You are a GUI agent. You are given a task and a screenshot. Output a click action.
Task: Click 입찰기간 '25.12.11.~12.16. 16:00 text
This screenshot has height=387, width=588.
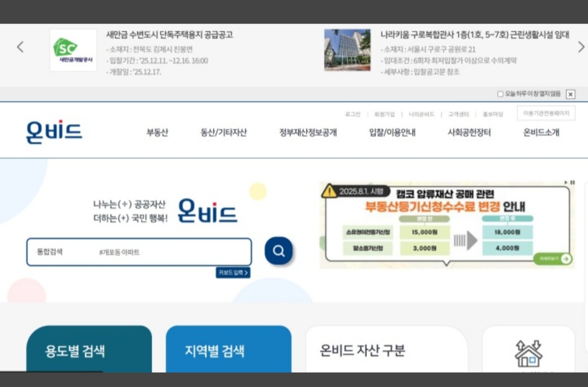(x=157, y=61)
